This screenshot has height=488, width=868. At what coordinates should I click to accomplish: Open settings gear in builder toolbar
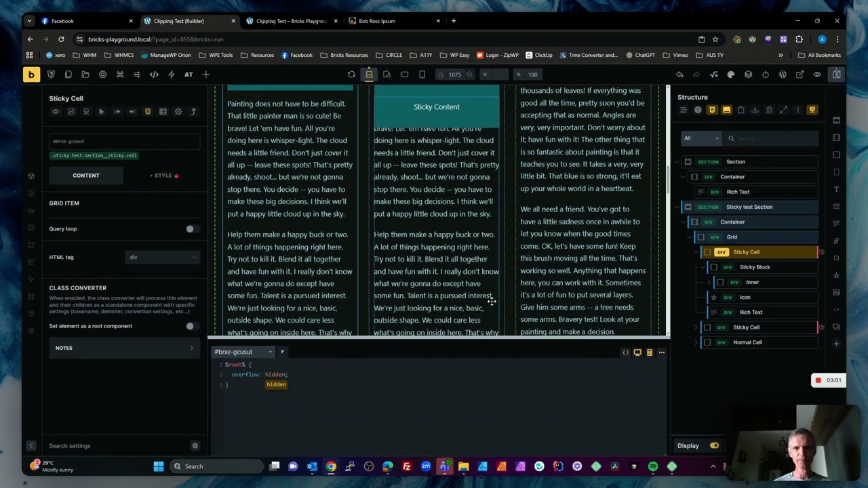[x=102, y=75]
